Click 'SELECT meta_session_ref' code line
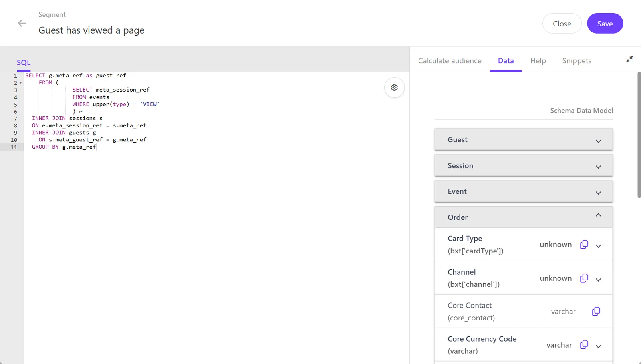The height and width of the screenshot is (364, 641). [111, 90]
